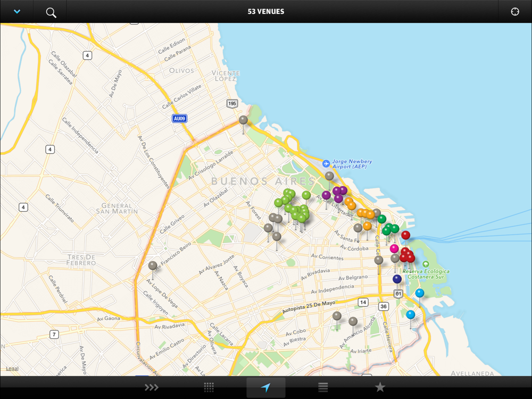Select the gray pin on Av Corrientes
532x399 pixels.
coord(379,260)
